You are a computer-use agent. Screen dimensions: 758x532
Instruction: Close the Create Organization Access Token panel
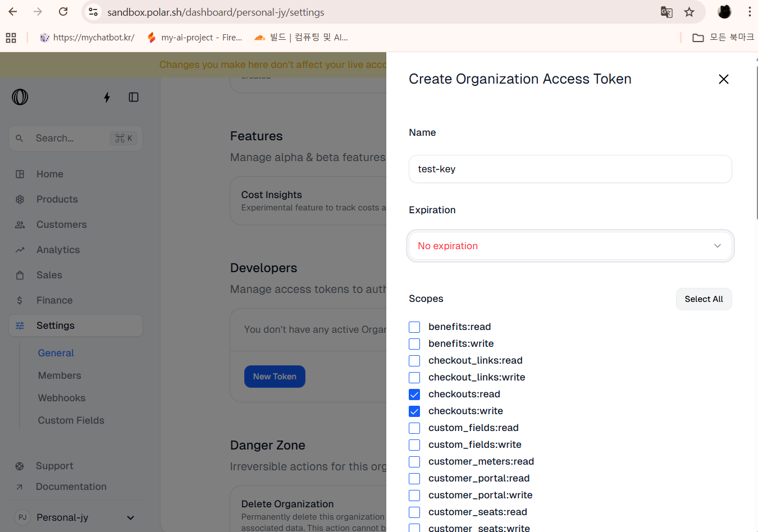[x=724, y=79]
